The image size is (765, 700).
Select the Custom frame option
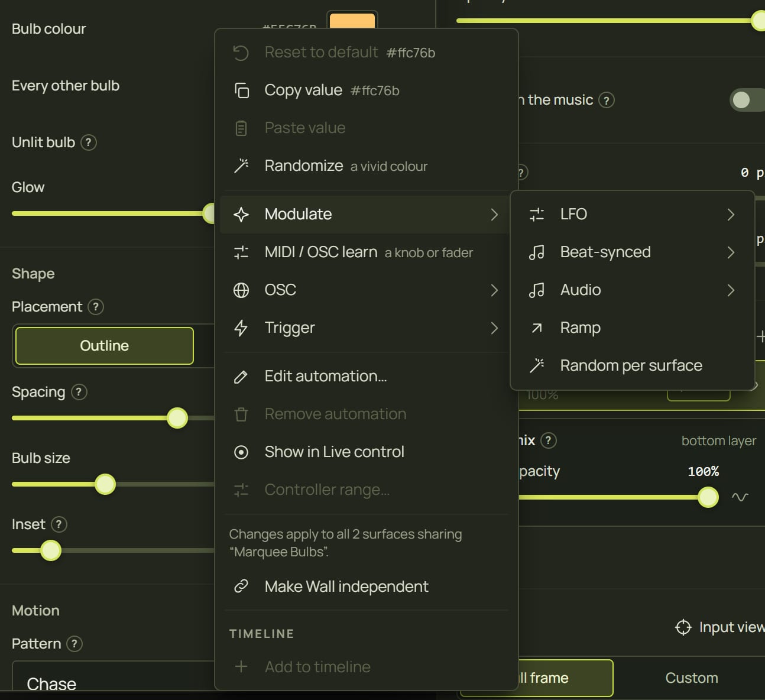click(x=692, y=678)
